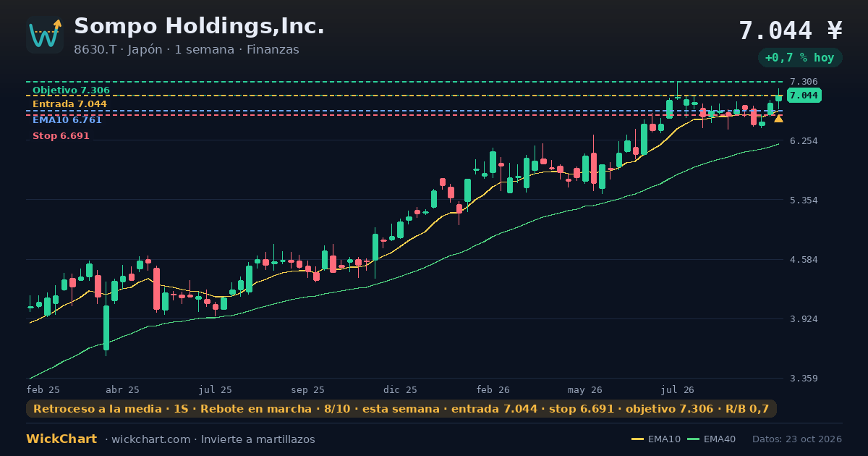This screenshot has width=868, height=456.
Task: Click the 3.359 axis value
Action: [x=804, y=378]
